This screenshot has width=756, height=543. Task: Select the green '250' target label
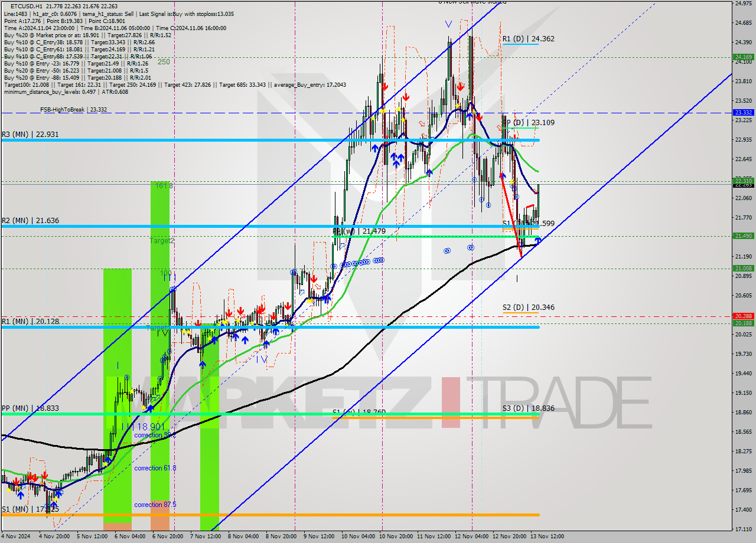164,62
